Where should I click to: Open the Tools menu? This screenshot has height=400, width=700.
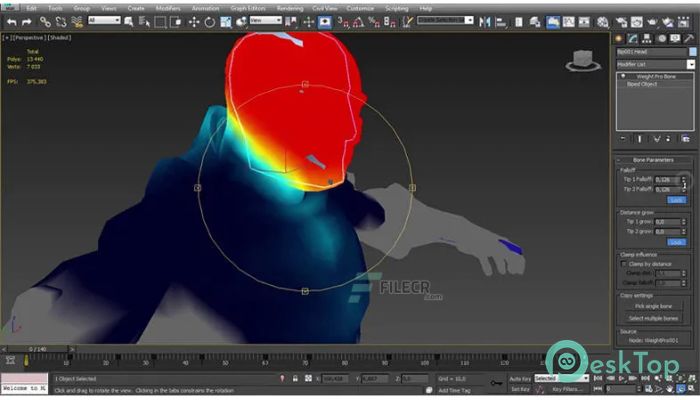click(55, 8)
